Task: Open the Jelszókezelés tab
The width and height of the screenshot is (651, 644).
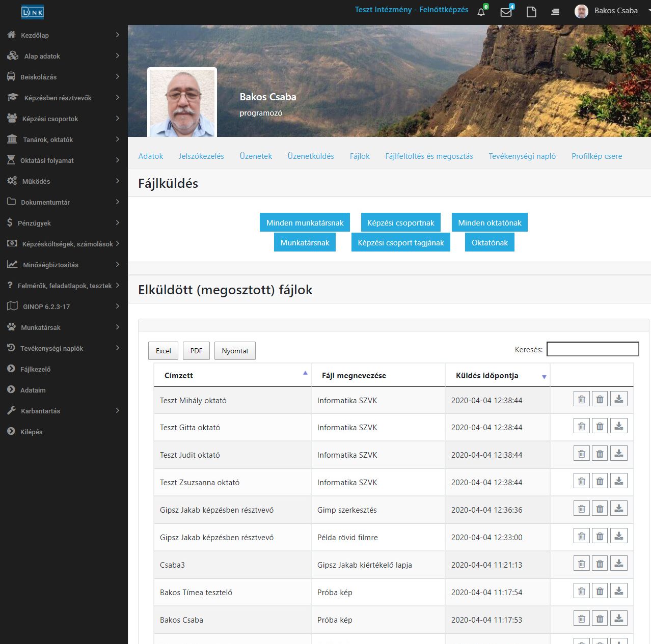Action: (x=201, y=156)
